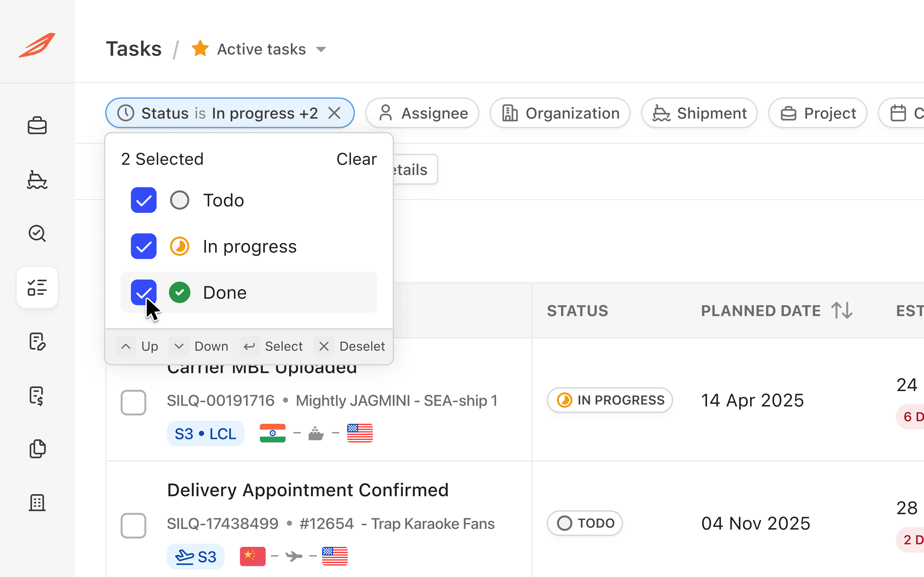Toggle the Done status checkbox

[x=144, y=292]
